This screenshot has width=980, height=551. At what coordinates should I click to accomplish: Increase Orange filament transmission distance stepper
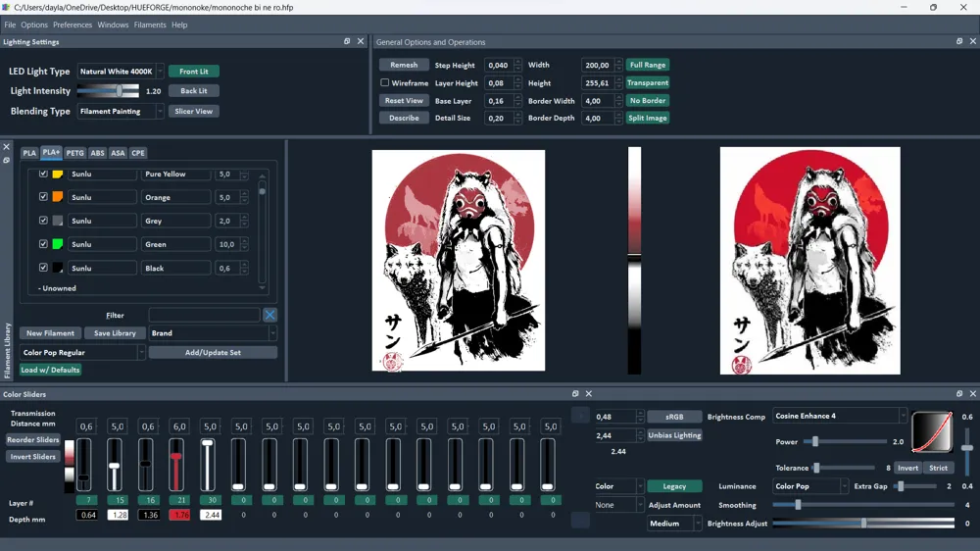coord(244,194)
